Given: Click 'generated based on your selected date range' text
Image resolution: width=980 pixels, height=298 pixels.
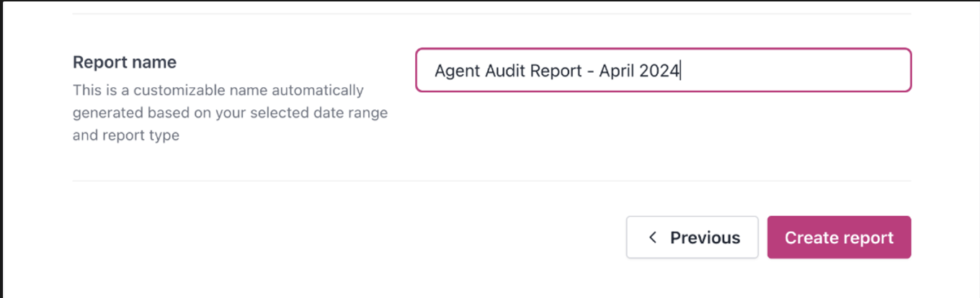Looking at the screenshot, I should tap(231, 113).
